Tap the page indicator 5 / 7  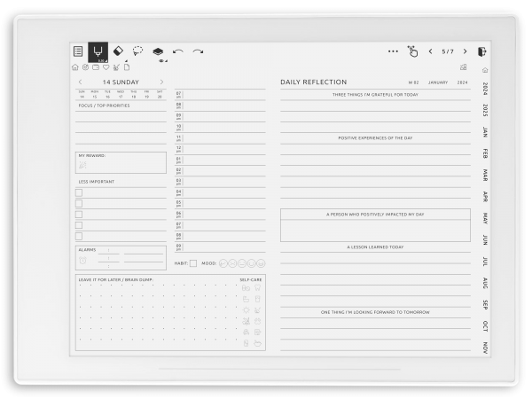(x=448, y=51)
